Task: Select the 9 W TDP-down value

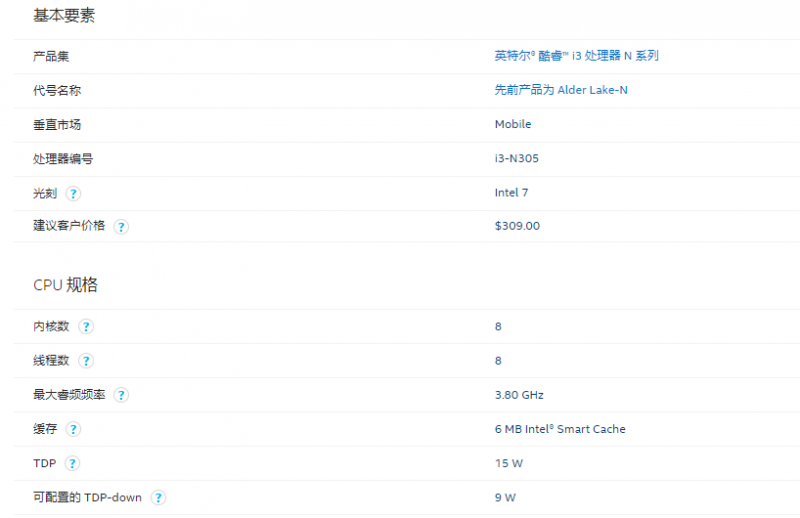Action: [505, 498]
